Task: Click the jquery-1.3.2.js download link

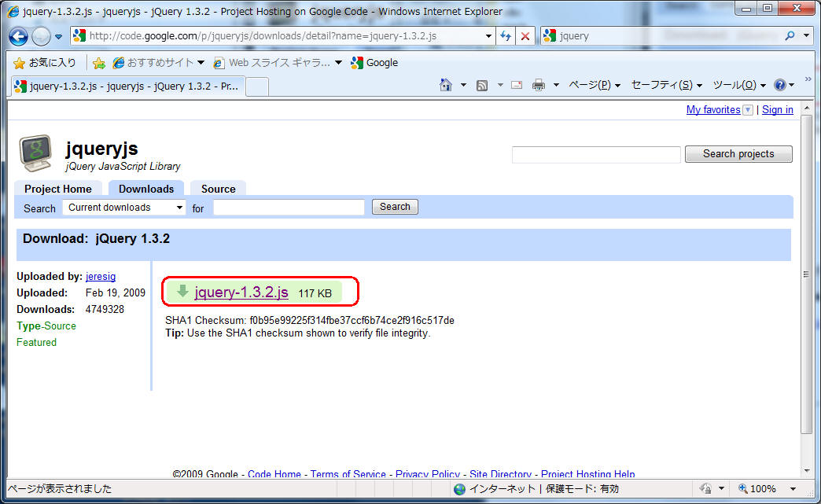Action: pos(241,292)
